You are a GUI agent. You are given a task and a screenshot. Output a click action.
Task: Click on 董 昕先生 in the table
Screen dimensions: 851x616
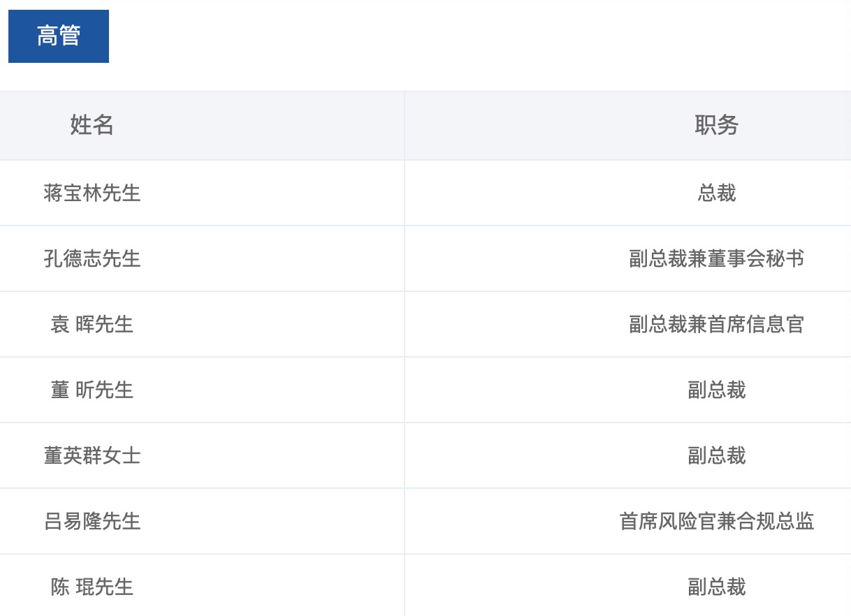point(92,390)
